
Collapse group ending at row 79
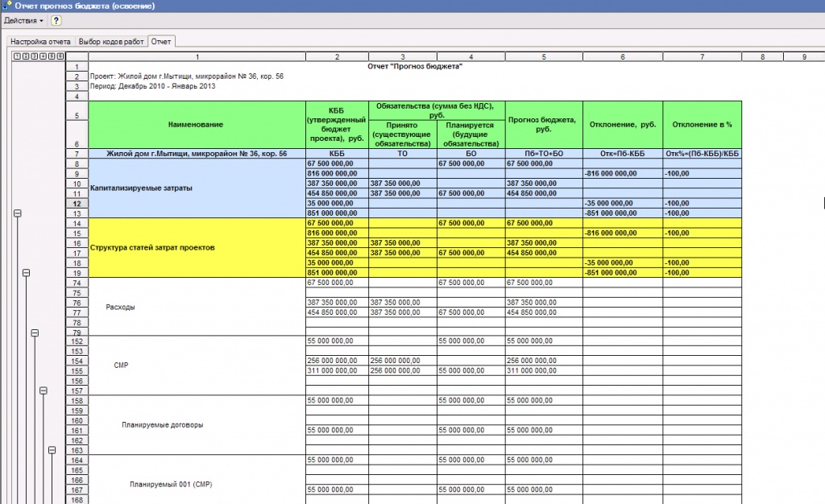point(35,333)
